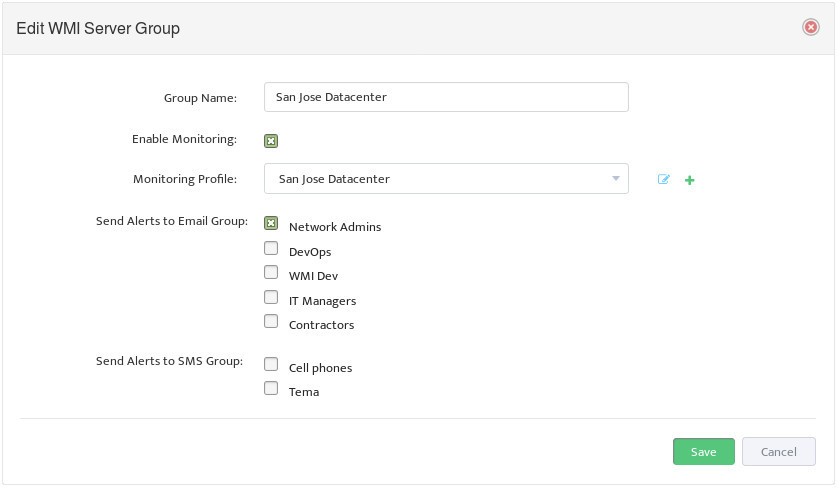Uncheck the Enable Monitoring checkbox
The height and width of the screenshot is (488, 838).
(x=271, y=141)
